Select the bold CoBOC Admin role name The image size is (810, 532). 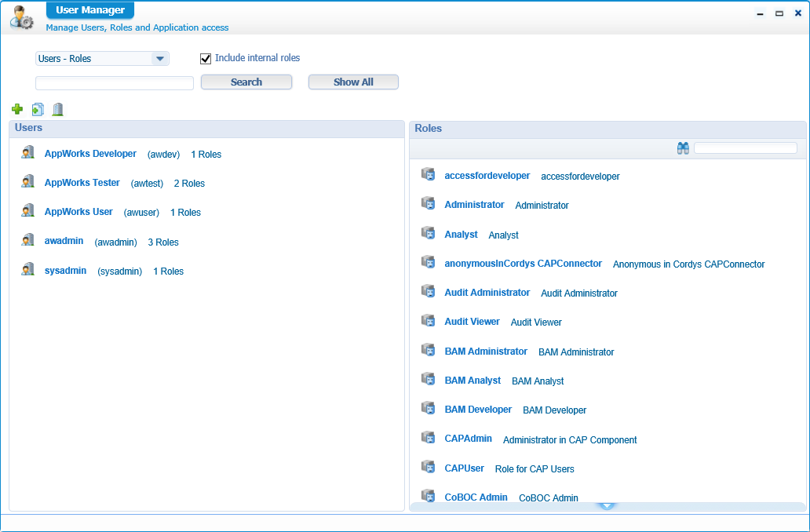(x=476, y=497)
